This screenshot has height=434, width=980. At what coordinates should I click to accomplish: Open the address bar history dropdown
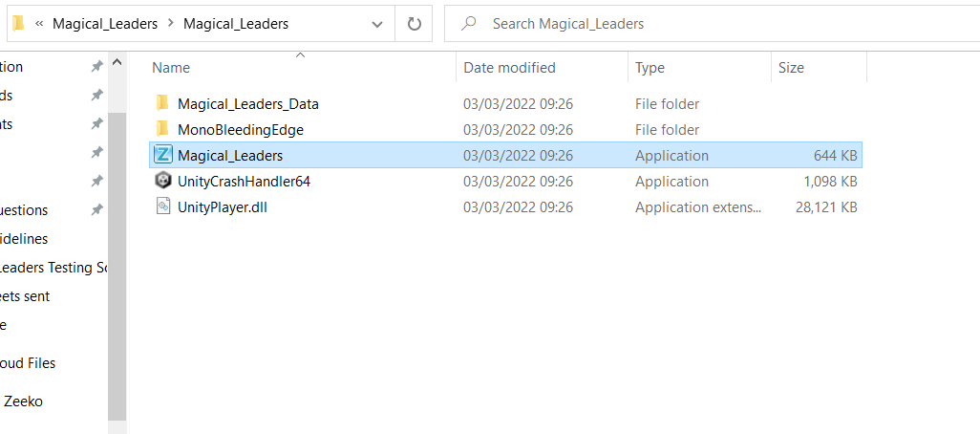pos(377,24)
